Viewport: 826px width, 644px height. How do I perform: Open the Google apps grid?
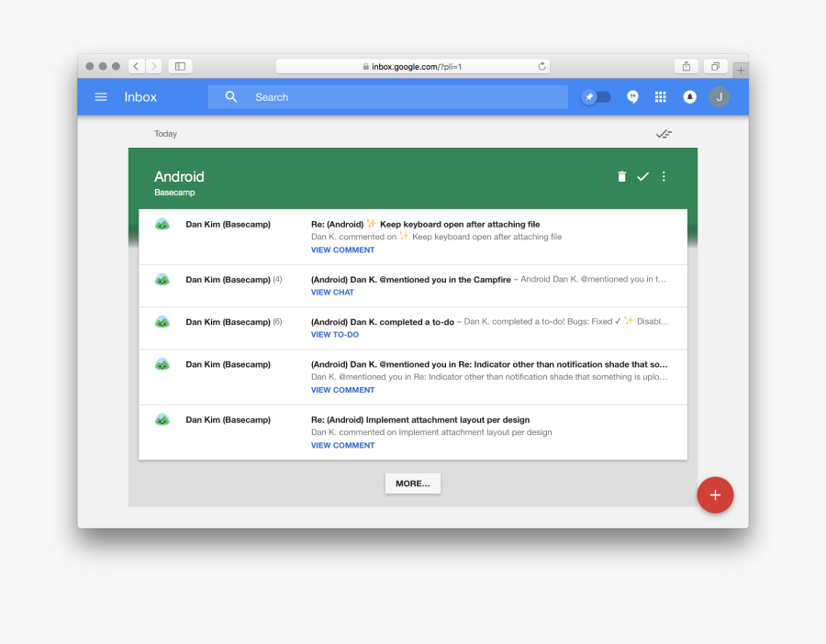click(660, 97)
